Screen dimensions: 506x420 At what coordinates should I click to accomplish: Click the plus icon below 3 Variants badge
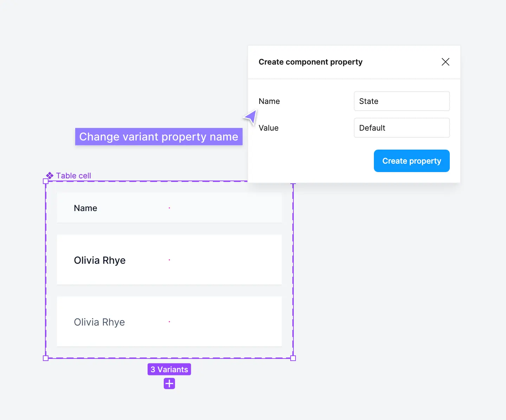click(x=169, y=383)
